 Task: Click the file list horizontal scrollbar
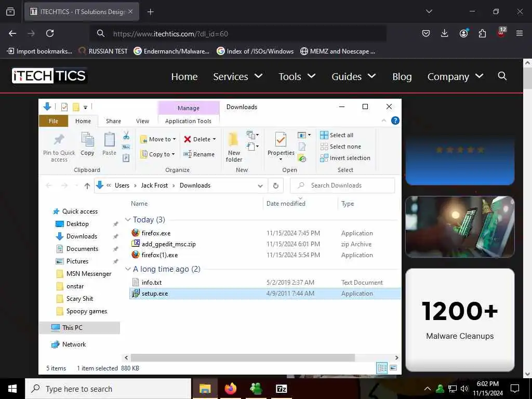tap(243, 357)
